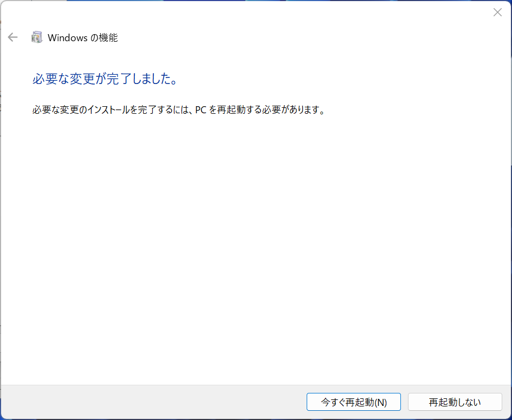Click the gray footer bar left of the buttons
512x420 pixels.
(x=152, y=402)
